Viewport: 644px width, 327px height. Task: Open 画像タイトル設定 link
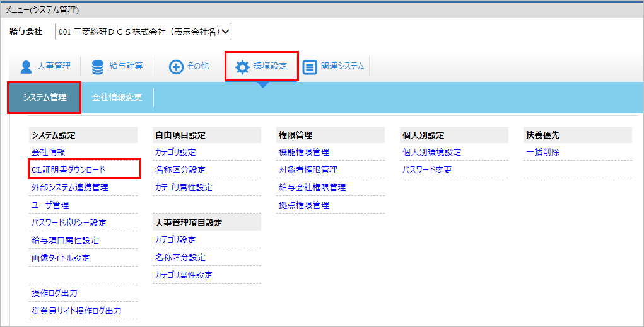pos(61,258)
